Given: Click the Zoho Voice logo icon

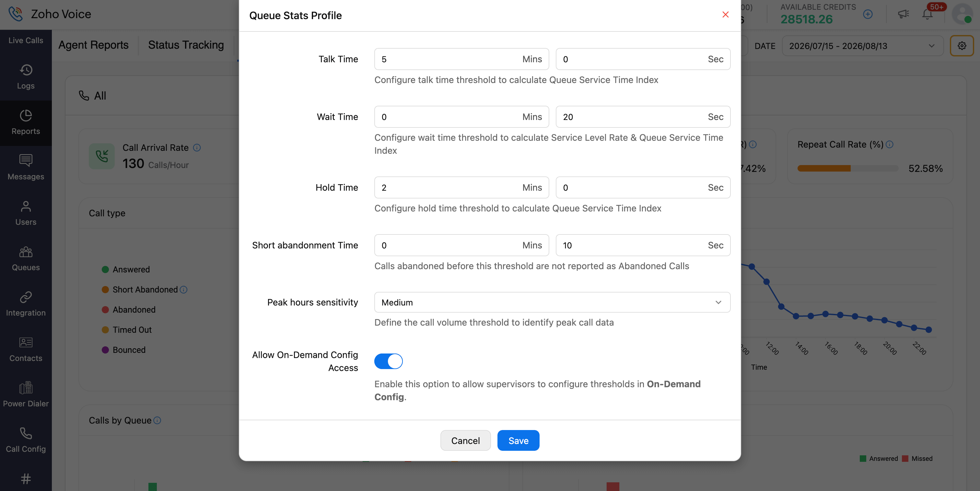Looking at the screenshot, I should pyautogui.click(x=16, y=14).
